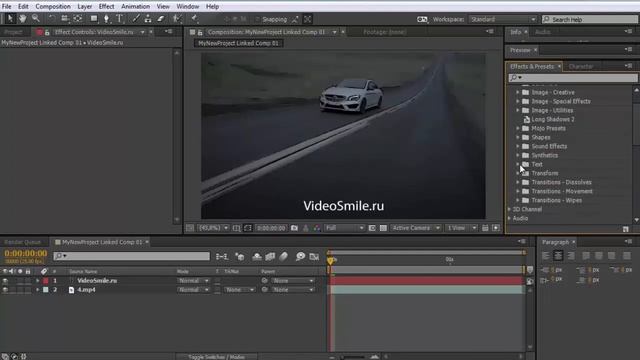Switch to the Character tab
This screenshot has height=360, width=640.
pos(580,67)
